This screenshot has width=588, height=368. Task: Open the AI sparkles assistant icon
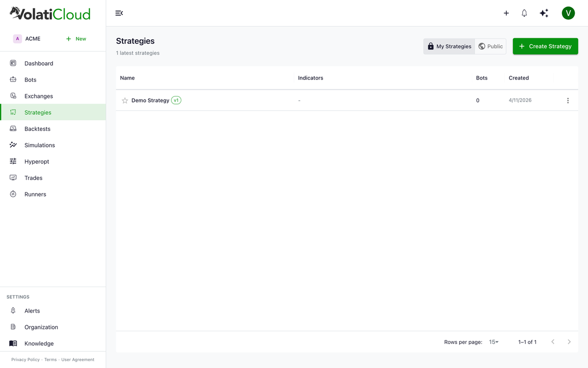(544, 13)
